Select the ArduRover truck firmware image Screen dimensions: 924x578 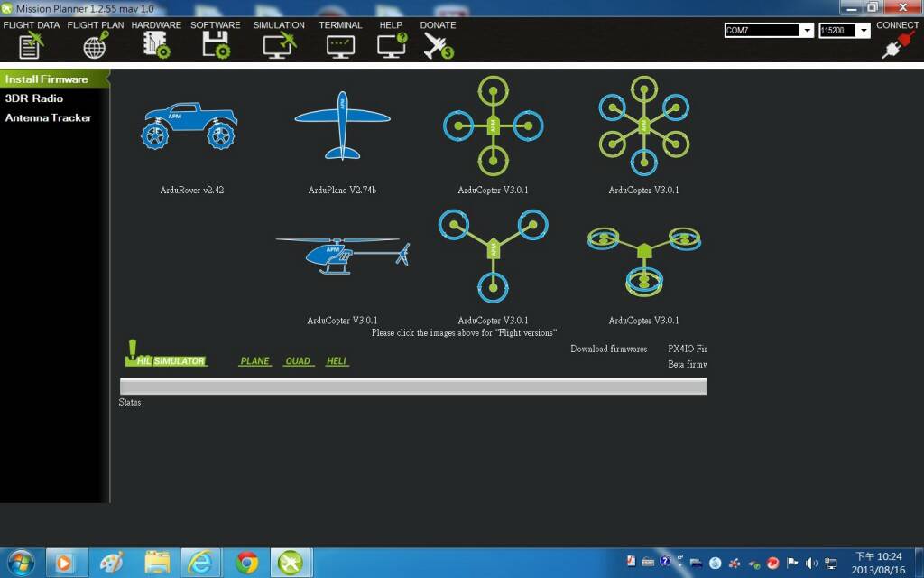tap(189, 126)
